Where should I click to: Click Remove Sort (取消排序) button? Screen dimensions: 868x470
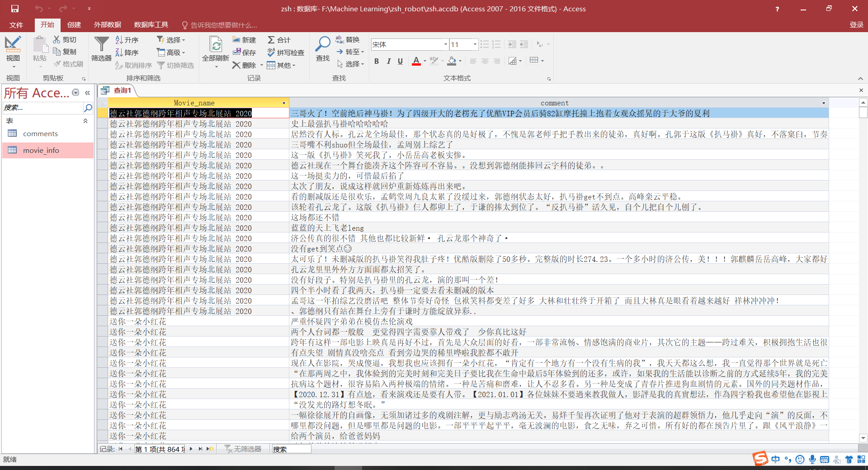click(133, 65)
